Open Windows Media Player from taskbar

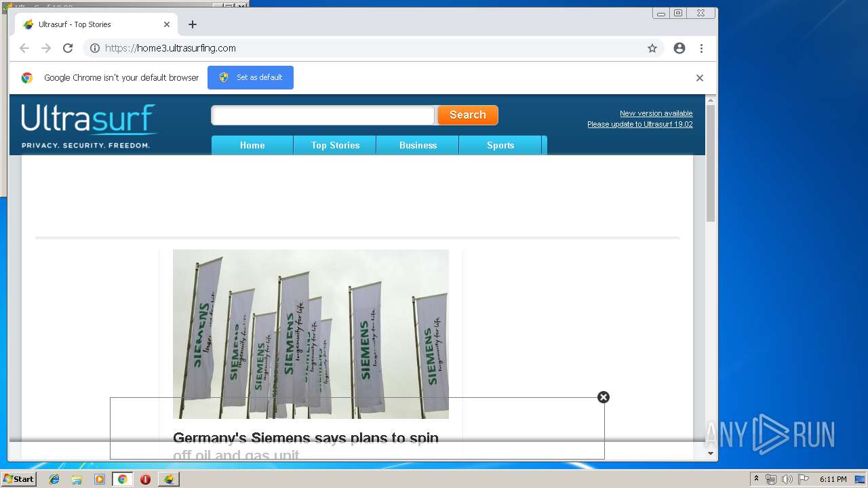pos(100,479)
